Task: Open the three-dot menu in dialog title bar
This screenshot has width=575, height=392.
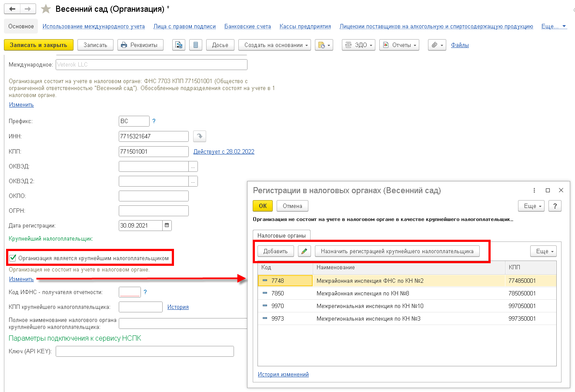Action: [535, 191]
